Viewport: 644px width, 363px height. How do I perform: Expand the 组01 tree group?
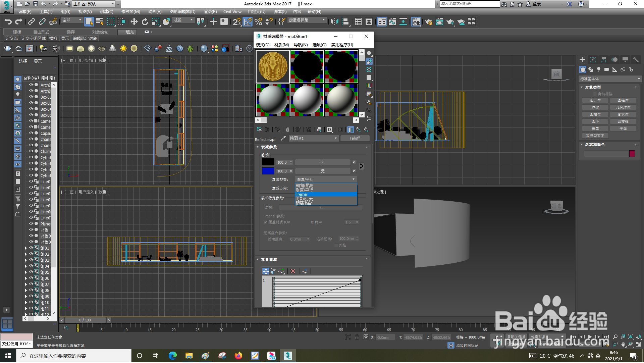pos(26,248)
